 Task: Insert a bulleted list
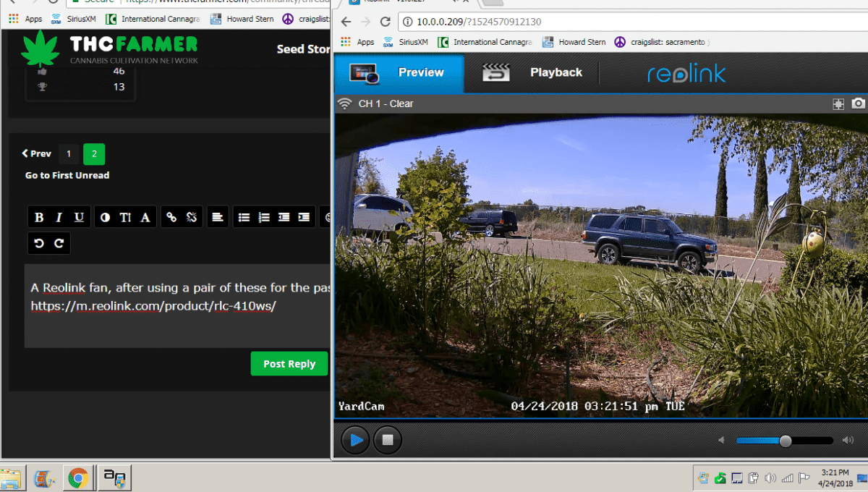tap(244, 217)
